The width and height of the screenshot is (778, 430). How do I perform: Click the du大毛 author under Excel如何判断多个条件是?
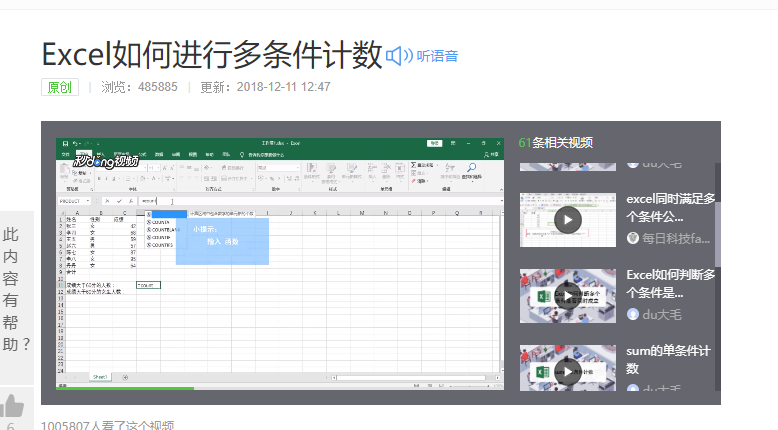tap(662, 314)
